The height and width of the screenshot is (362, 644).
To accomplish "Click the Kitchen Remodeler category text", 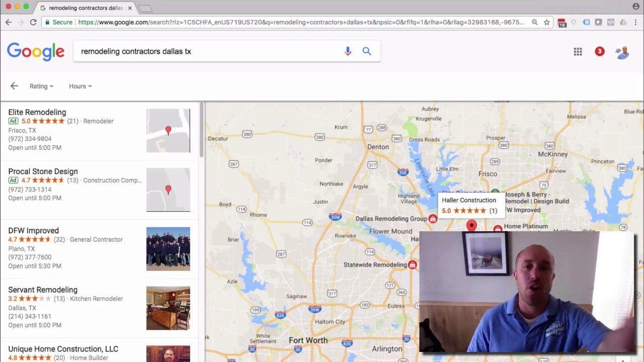I will pyautogui.click(x=97, y=299).
